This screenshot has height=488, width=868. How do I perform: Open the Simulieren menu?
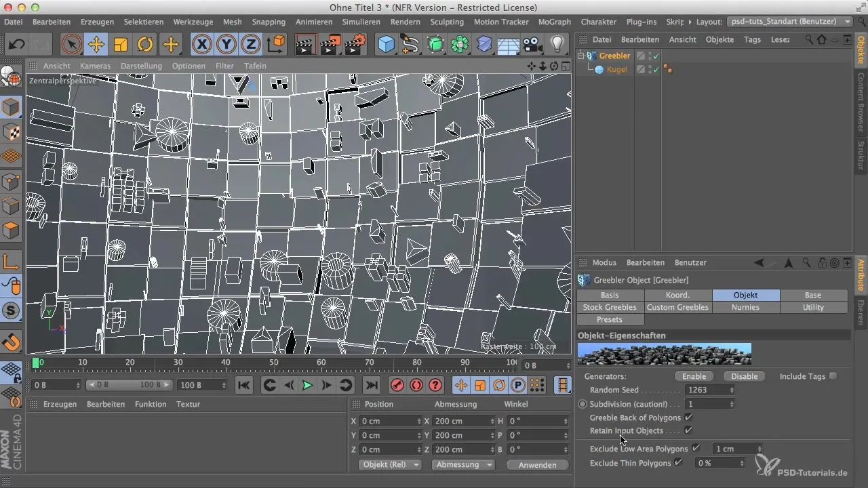[x=361, y=22]
